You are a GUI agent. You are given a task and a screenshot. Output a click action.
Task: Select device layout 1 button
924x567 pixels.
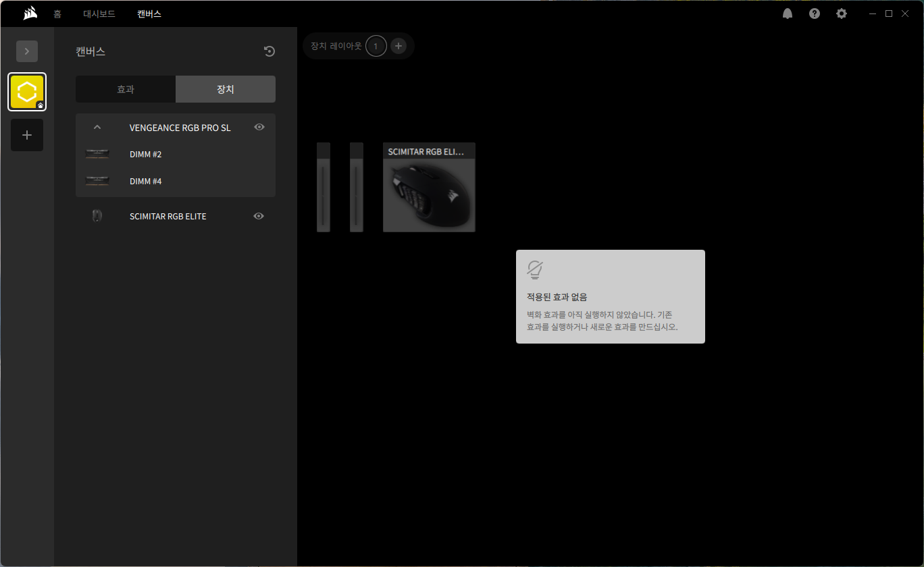point(376,46)
